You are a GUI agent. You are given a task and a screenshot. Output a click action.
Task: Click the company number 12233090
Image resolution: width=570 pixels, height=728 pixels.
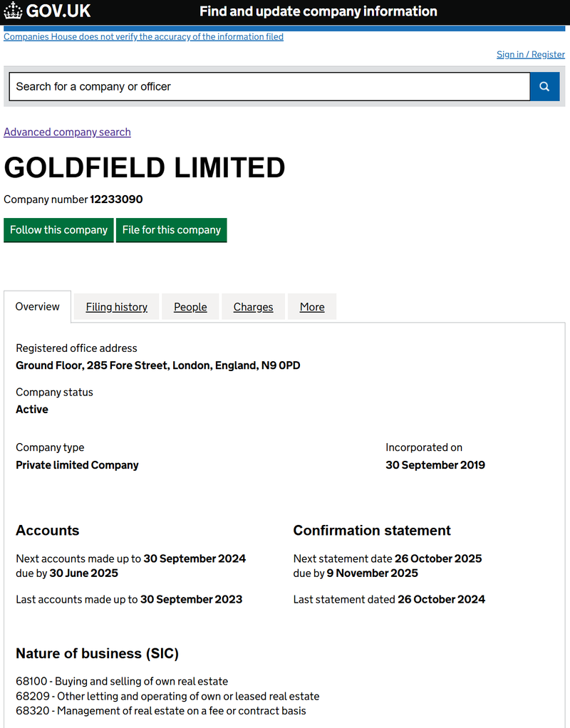point(116,199)
